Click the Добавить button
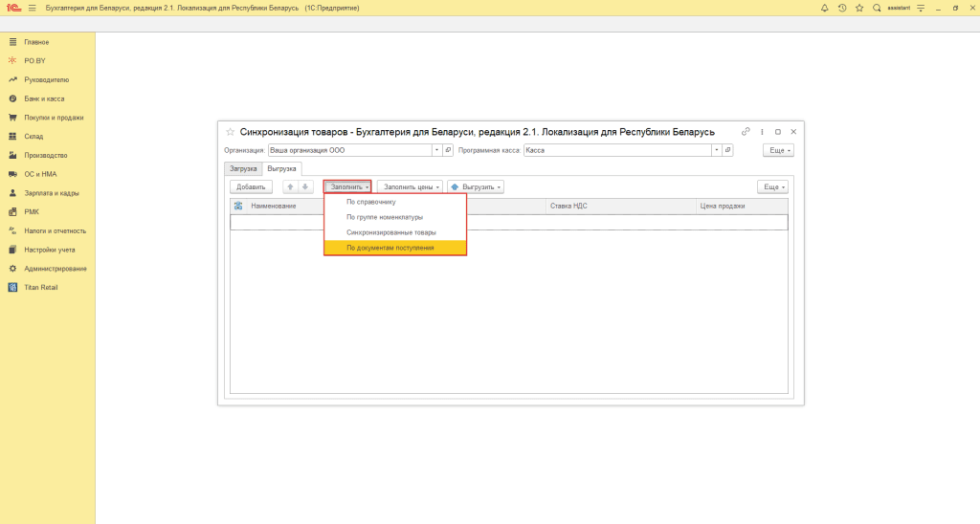 [252, 186]
